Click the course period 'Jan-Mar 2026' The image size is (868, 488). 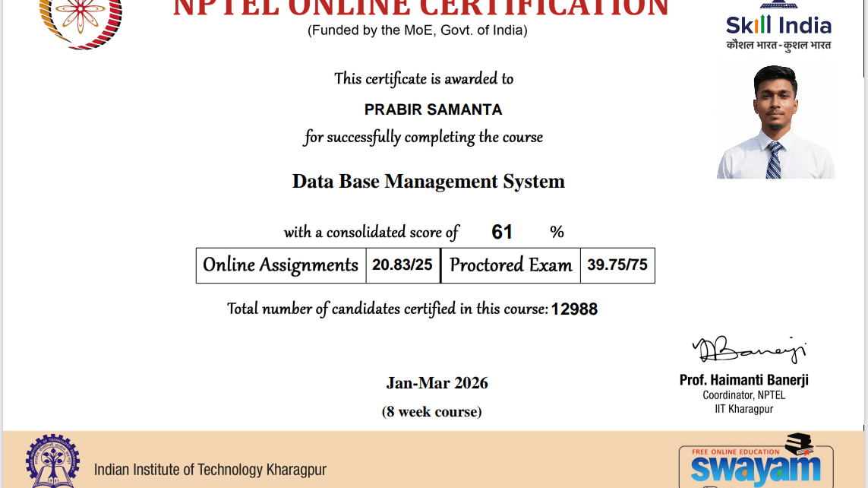pos(437,383)
